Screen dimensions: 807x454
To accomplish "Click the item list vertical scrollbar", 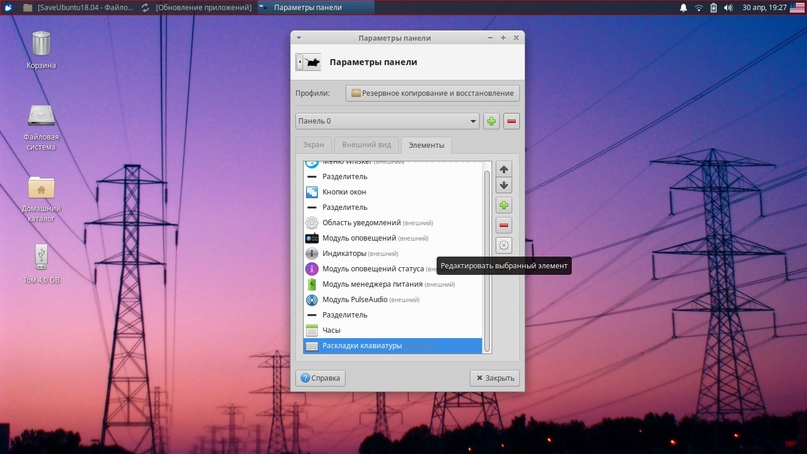I will [x=488, y=260].
